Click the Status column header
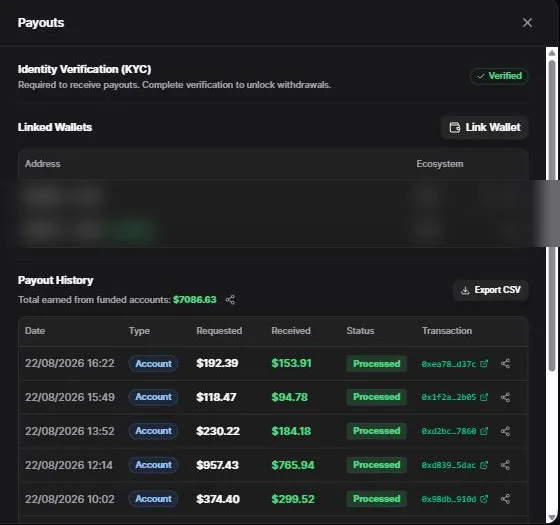 (x=360, y=331)
